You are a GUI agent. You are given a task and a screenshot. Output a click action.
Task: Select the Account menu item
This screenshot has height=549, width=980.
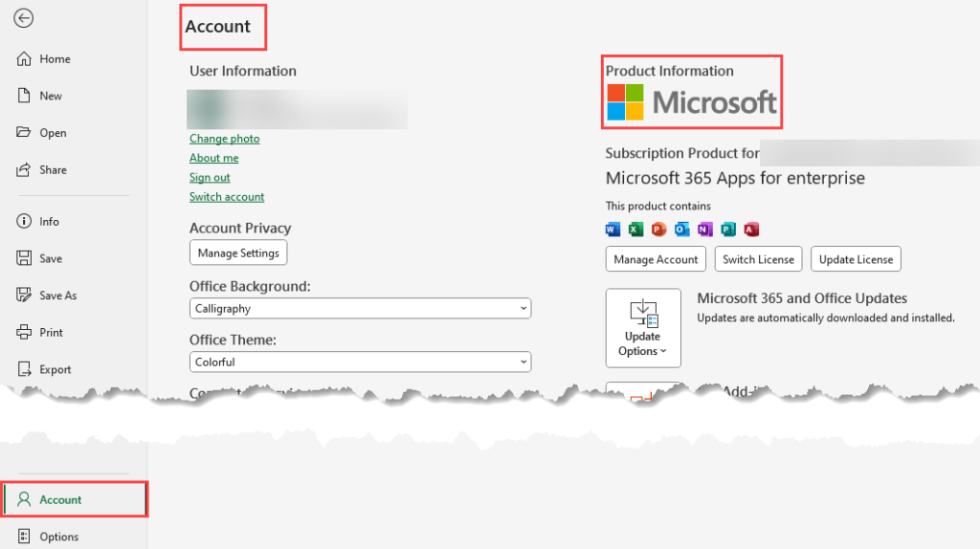pos(75,499)
